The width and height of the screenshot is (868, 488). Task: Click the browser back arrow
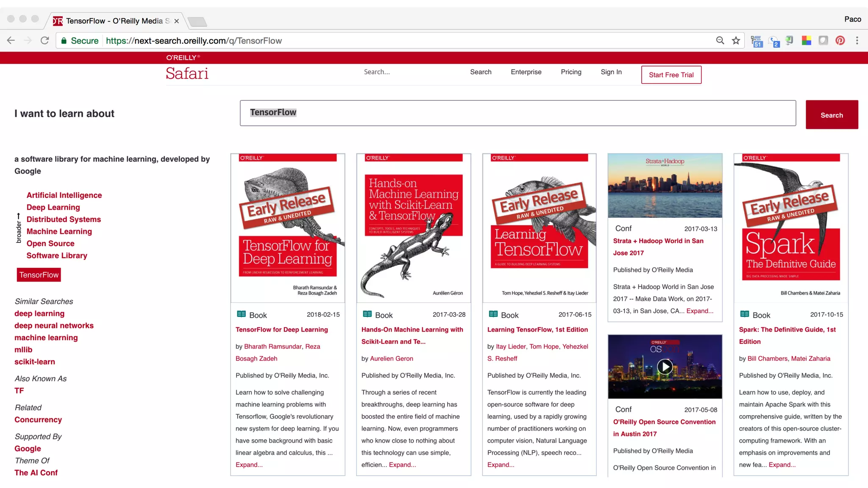pyautogui.click(x=11, y=41)
